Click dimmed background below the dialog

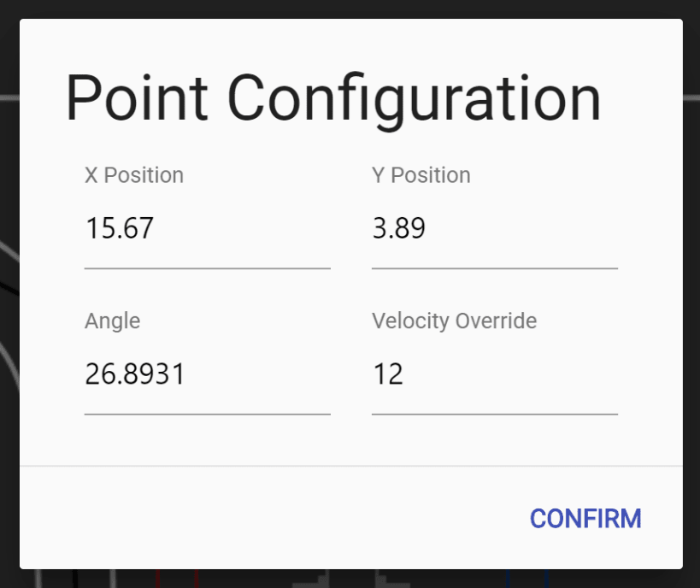pyautogui.click(x=350, y=579)
